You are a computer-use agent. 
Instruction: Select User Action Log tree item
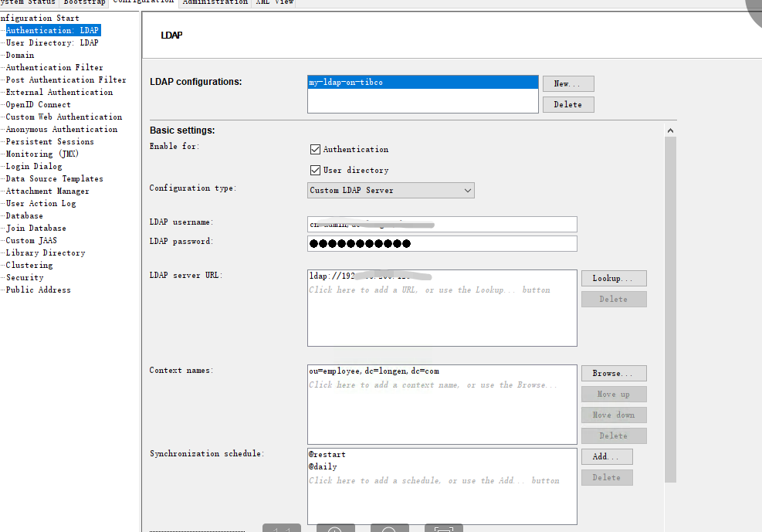[41, 204]
